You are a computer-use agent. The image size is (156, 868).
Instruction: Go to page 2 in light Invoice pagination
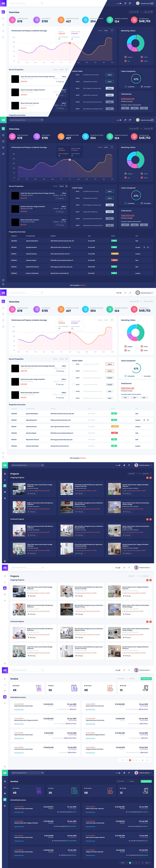click(130, 760)
